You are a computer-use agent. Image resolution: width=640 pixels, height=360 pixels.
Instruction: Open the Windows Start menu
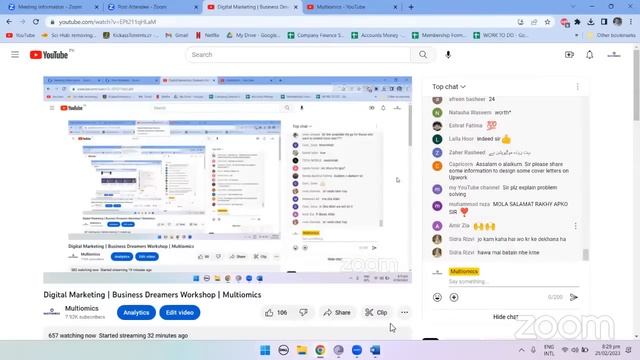(x=265, y=350)
